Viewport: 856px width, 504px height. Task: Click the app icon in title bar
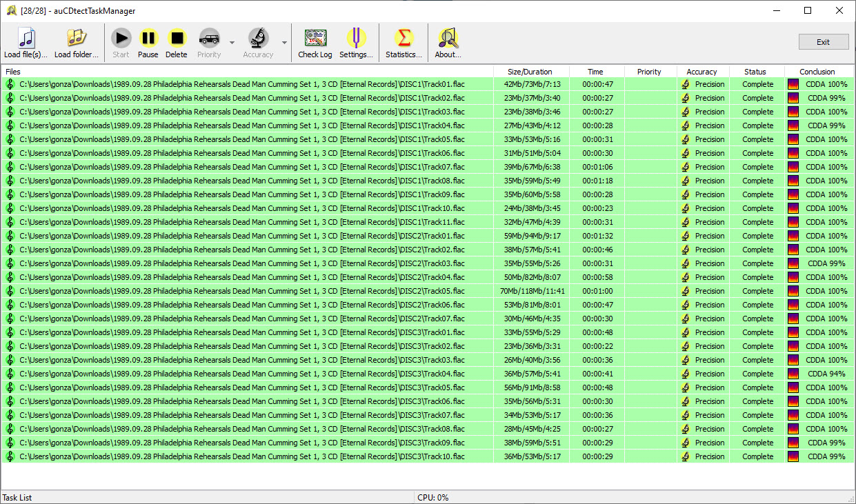(11, 10)
